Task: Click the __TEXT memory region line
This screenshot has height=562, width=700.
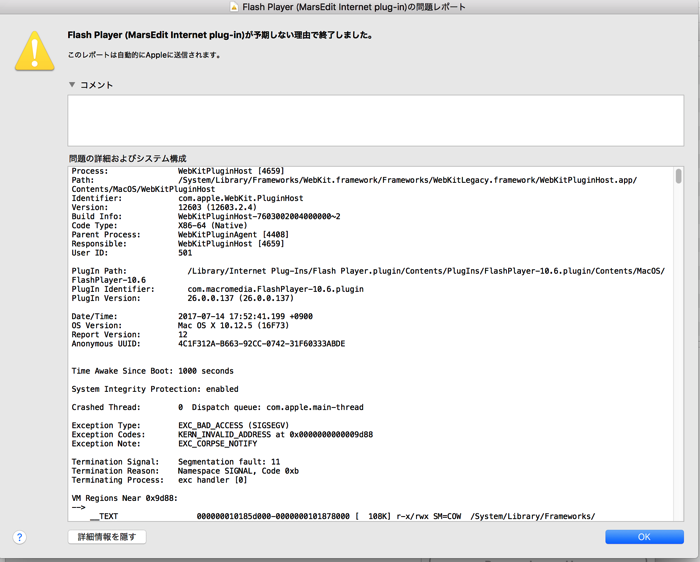Action: tap(342, 516)
